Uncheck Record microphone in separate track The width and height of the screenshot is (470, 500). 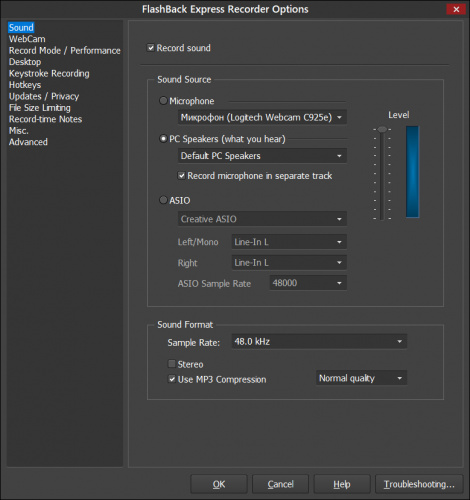[181, 176]
